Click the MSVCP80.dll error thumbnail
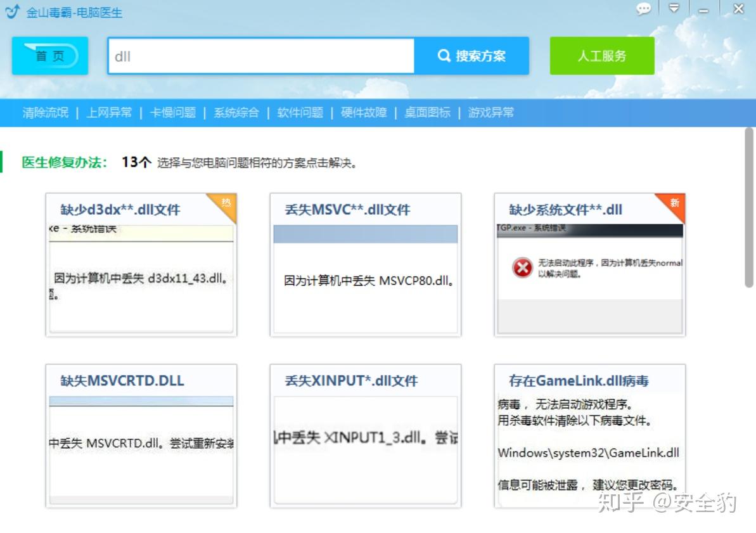756x533 pixels. coord(366,279)
